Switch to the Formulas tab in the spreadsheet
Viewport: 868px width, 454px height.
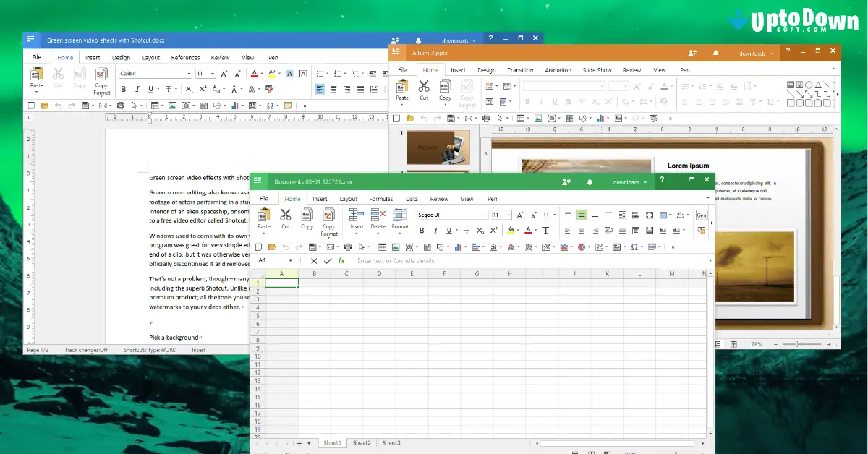[x=381, y=198]
